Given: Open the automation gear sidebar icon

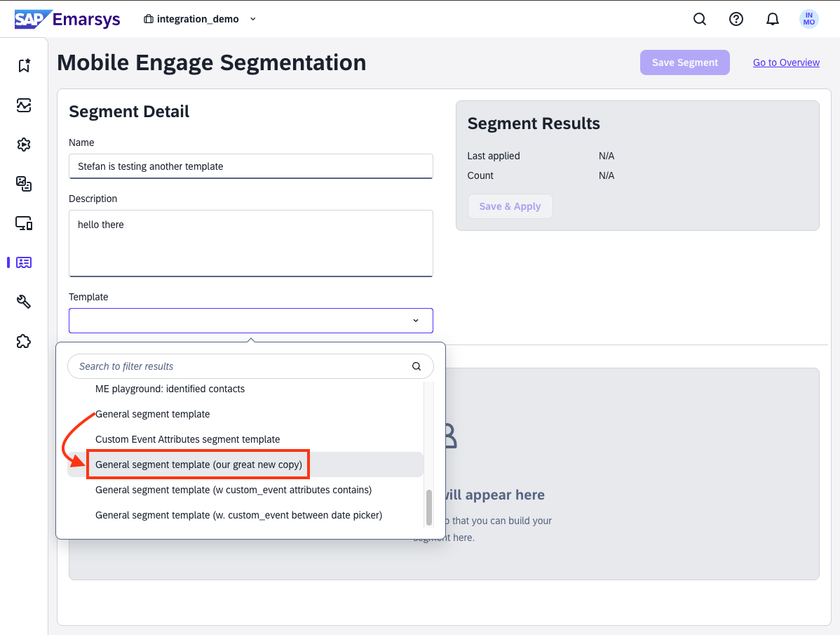Looking at the screenshot, I should point(24,145).
